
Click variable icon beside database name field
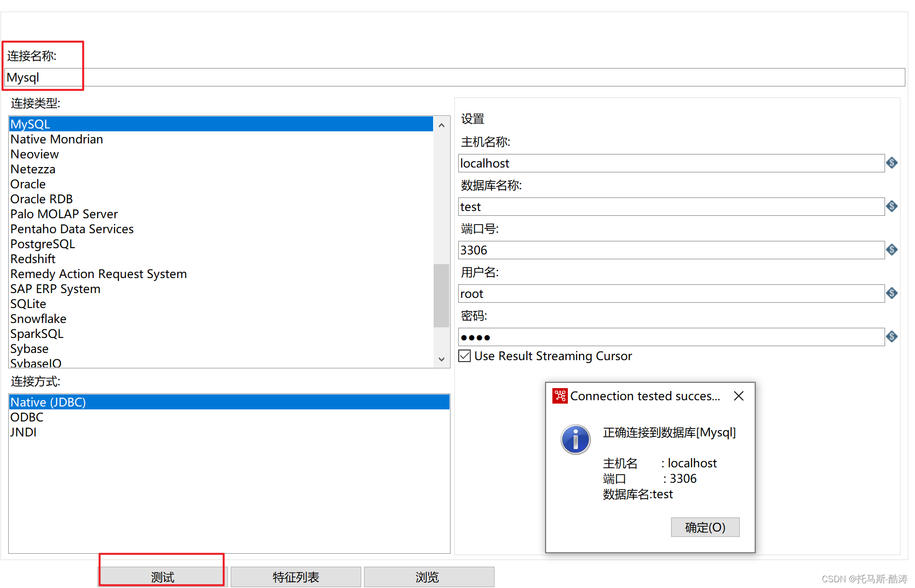(x=892, y=207)
